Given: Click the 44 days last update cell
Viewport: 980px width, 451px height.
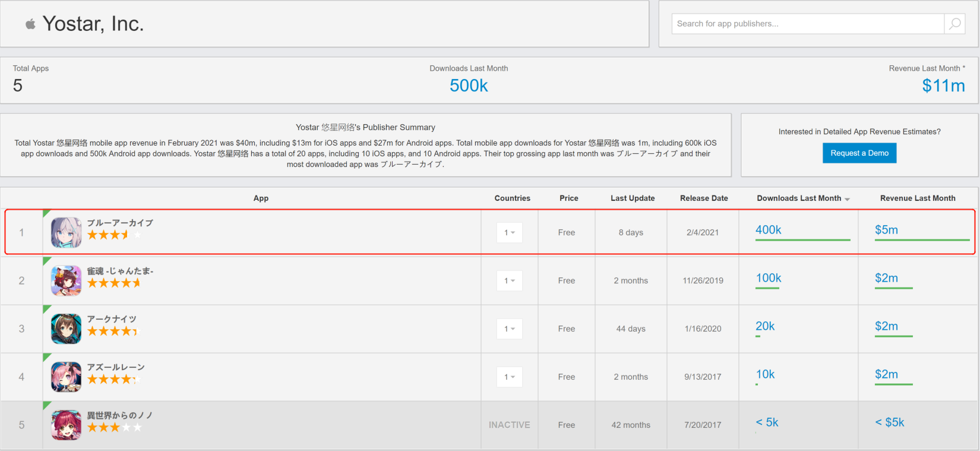Looking at the screenshot, I should pos(631,329).
